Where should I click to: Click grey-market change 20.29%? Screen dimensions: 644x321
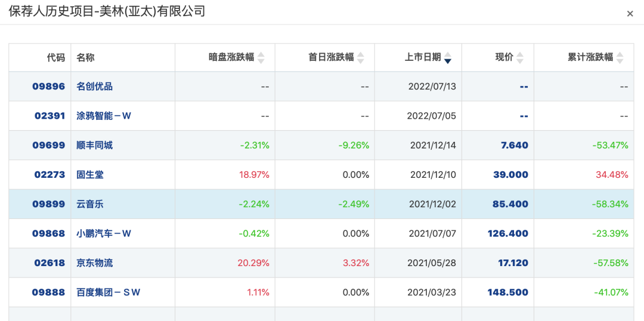tap(253, 263)
